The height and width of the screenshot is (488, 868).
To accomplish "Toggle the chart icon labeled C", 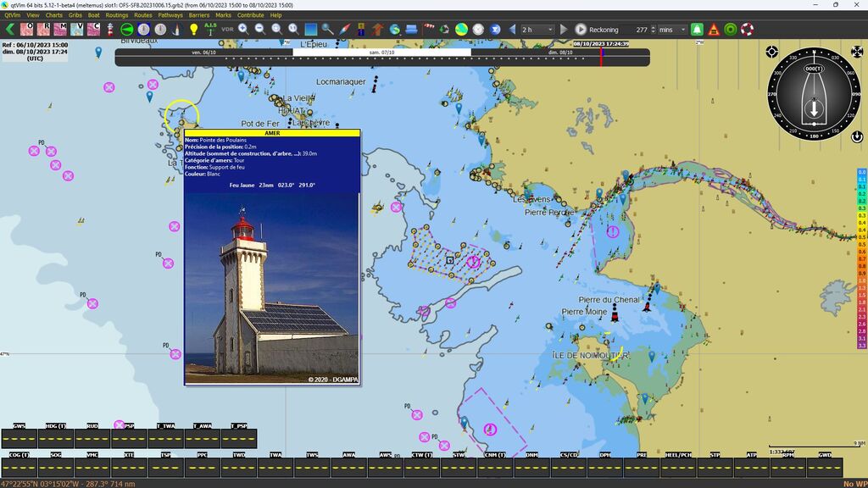I will point(93,30).
